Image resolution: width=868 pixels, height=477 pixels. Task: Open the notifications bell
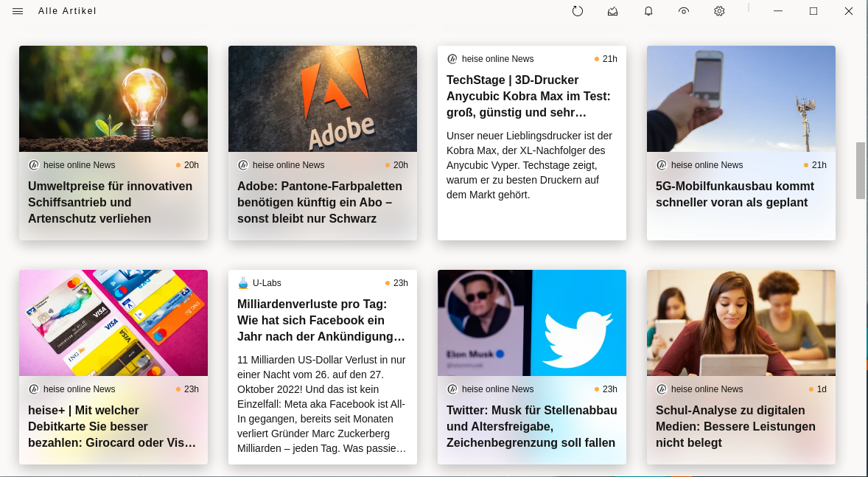(x=648, y=11)
